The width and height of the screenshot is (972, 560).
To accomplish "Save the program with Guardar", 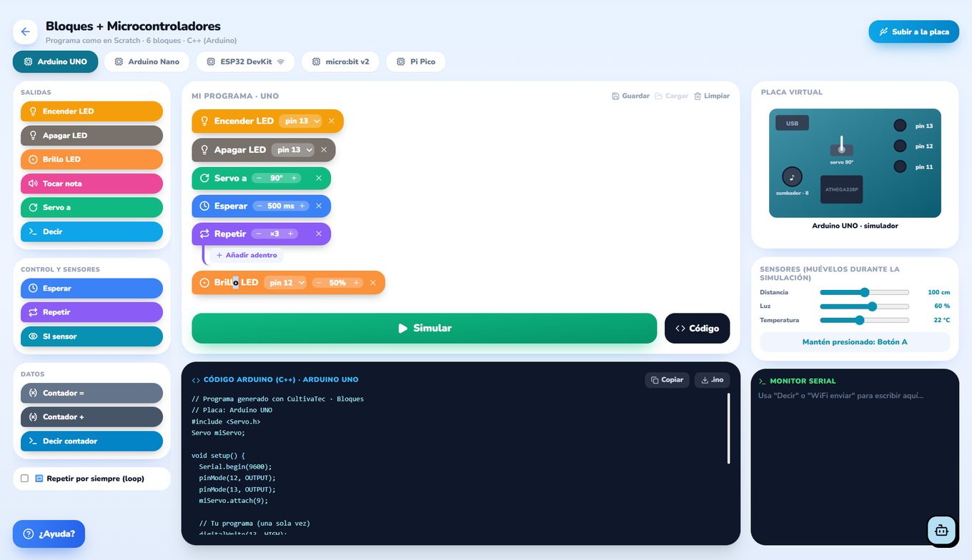I will point(630,96).
